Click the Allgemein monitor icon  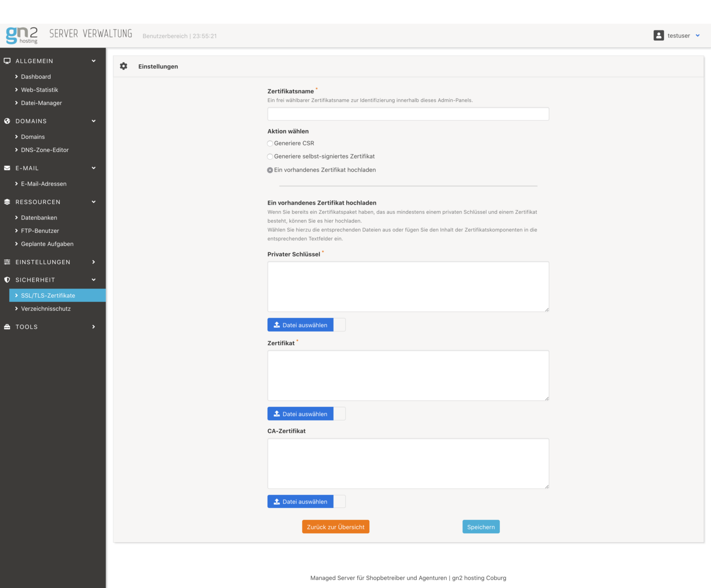(x=7, y=61)
